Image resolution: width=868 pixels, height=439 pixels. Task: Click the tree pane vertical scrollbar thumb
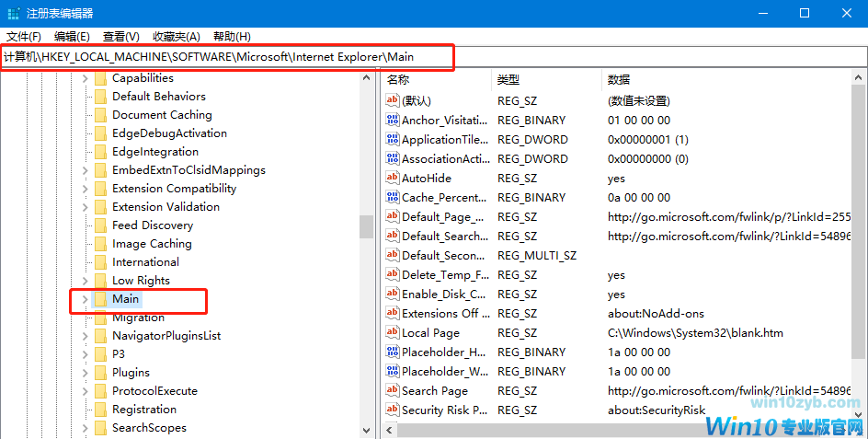[x=366, y=225]
